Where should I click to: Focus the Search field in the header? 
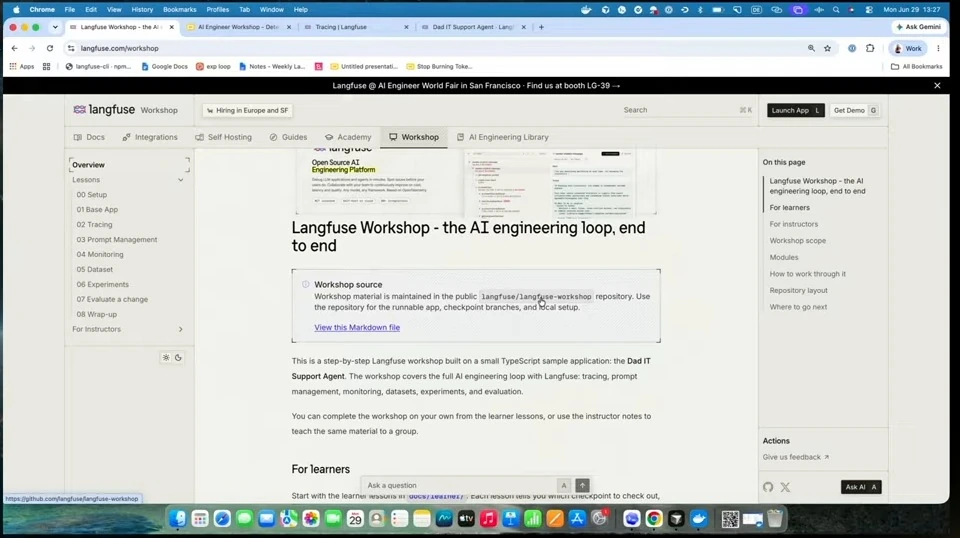[x=687, y=110]
